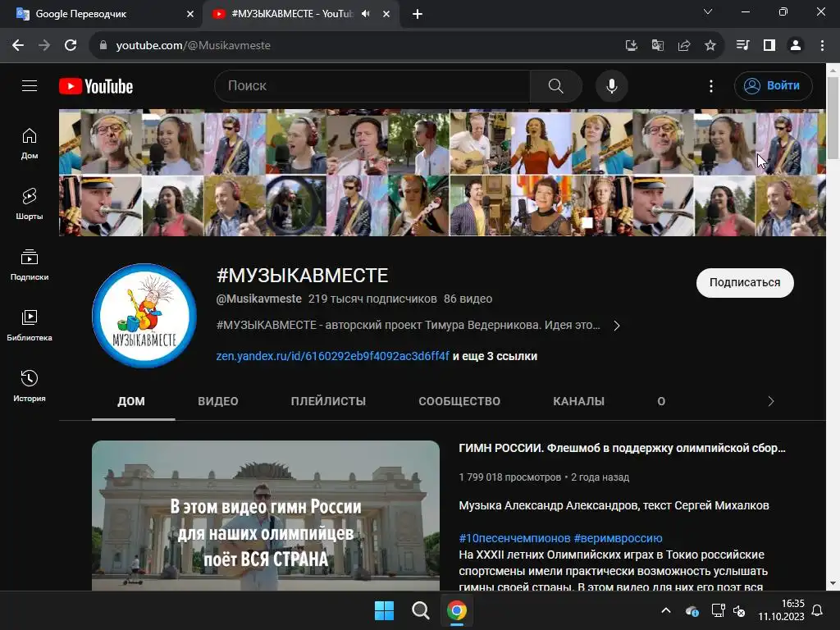Toggle the Chrome side panel
840x630 pixels.
(769, 46)
